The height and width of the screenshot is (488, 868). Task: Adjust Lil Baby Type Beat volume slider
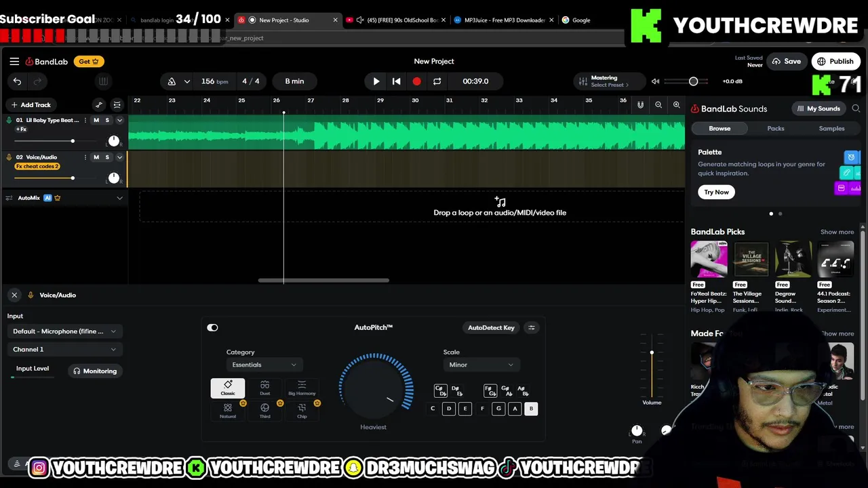coord(73,141)
